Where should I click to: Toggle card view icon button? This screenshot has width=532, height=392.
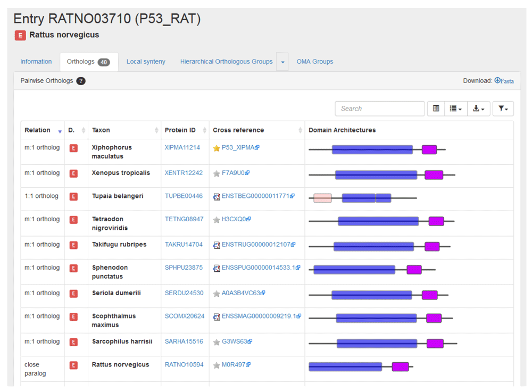[x=436, y=109]
